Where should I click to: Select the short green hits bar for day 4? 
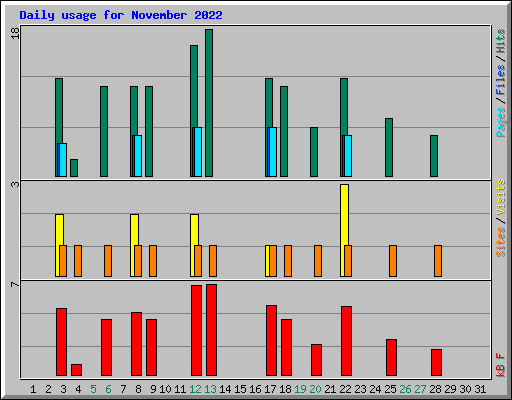coord(74,168)
